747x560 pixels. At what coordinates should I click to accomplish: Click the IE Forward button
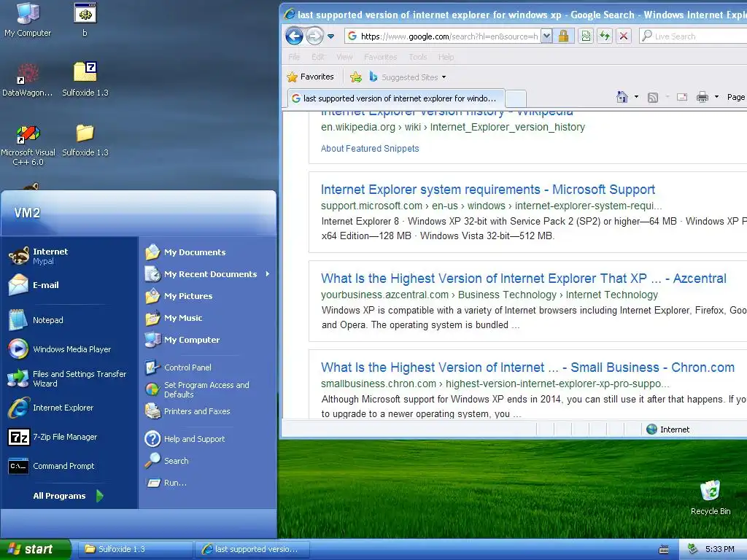coord(314,36)
